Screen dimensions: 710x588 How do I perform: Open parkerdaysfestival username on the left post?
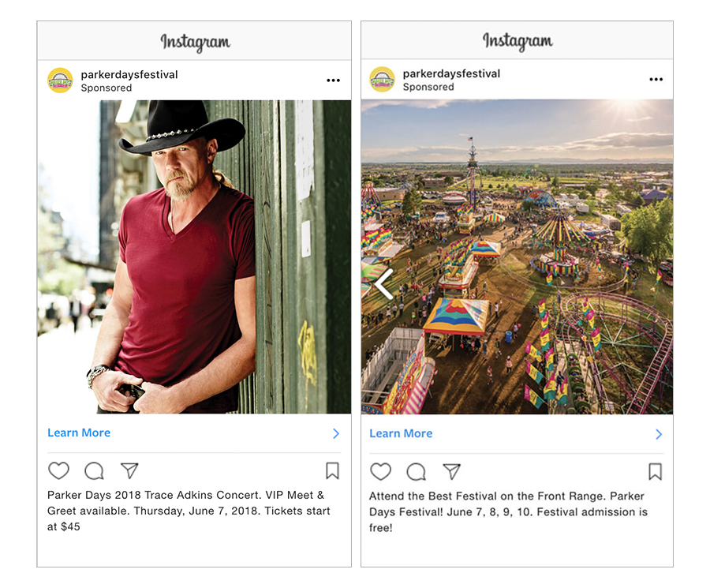[x=129, y=75]
